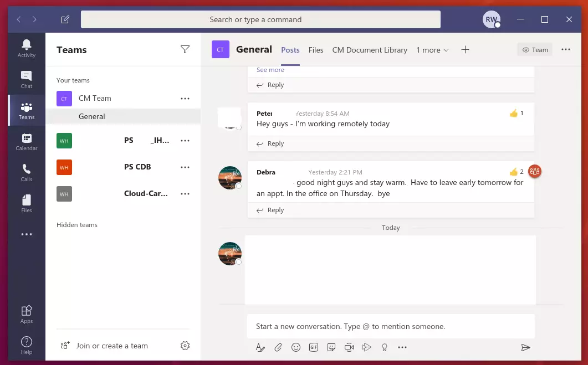Open the PS _IH team

tap(123, 141)
